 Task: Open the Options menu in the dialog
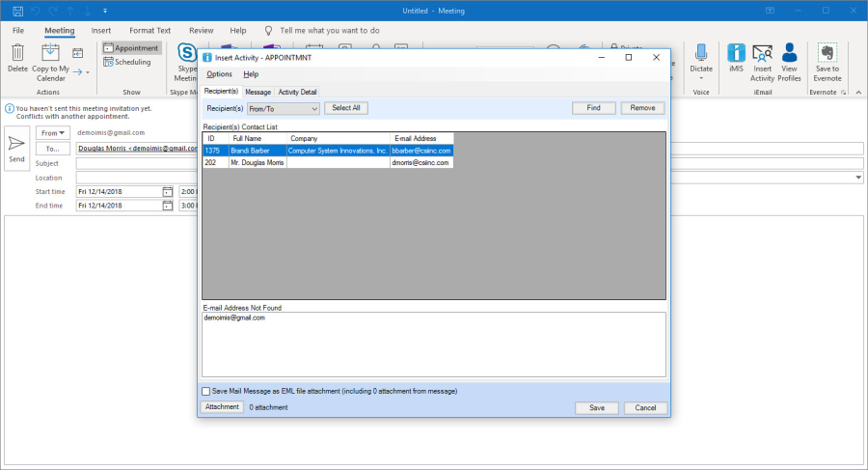tap(219, 74)
